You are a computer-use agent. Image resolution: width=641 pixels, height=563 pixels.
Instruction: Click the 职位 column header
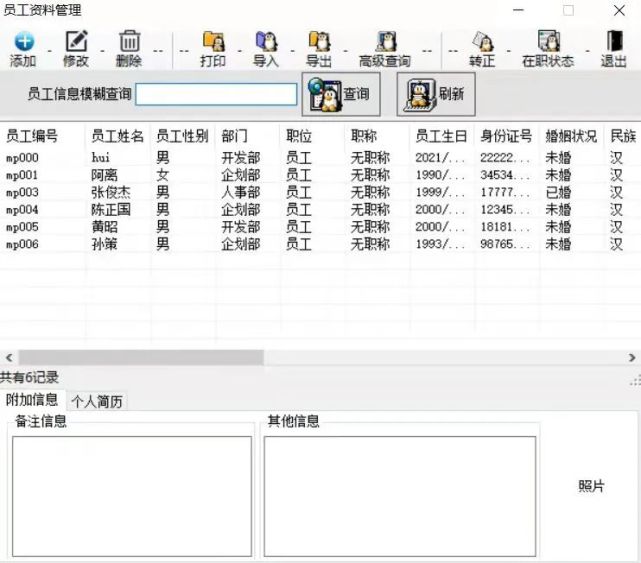coord(299,136)
